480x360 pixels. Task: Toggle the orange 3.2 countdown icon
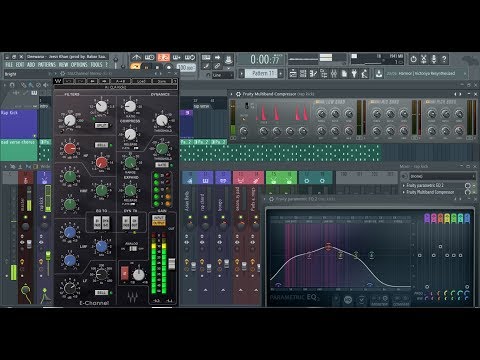tap(163, 57)
